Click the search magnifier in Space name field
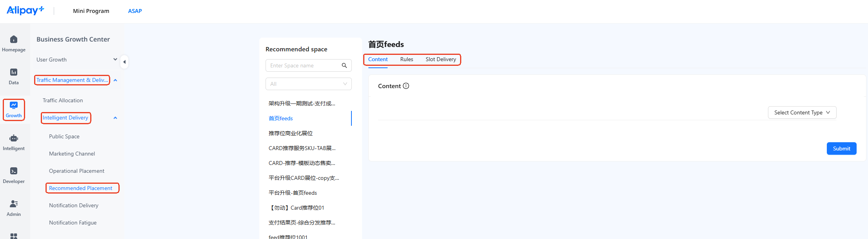 344,65
